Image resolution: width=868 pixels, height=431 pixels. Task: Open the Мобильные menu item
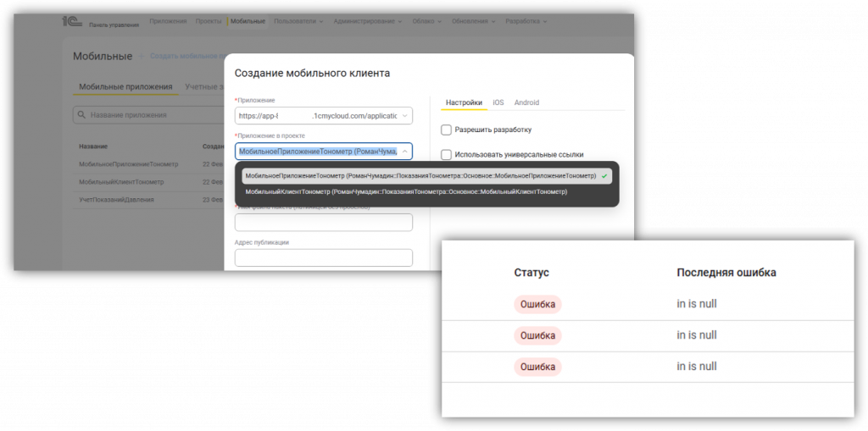(248, 21)
